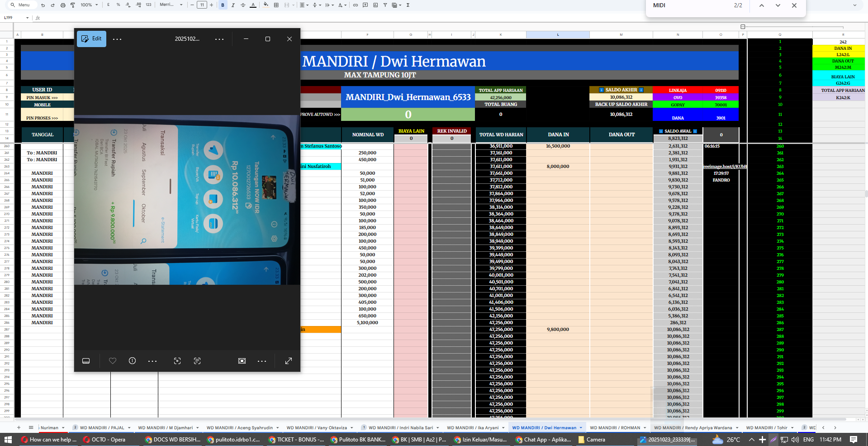Format selection as percent

118,5
